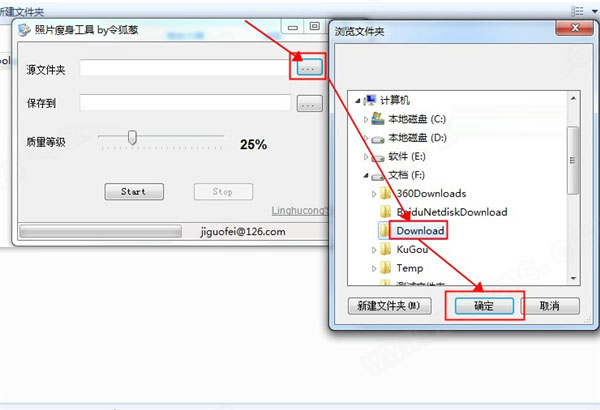The image size is (600, 410).
Task: Click the Linghucong link
Action: [300, 210]
